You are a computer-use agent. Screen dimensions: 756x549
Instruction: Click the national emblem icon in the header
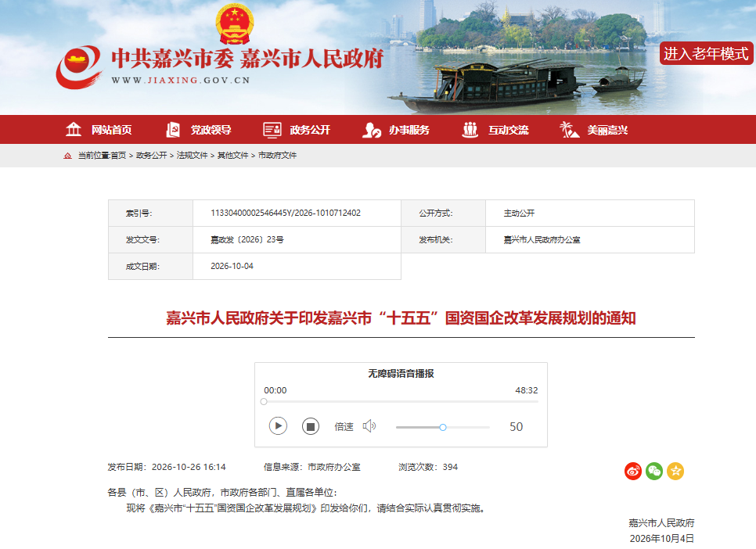(x=235, y=23)
